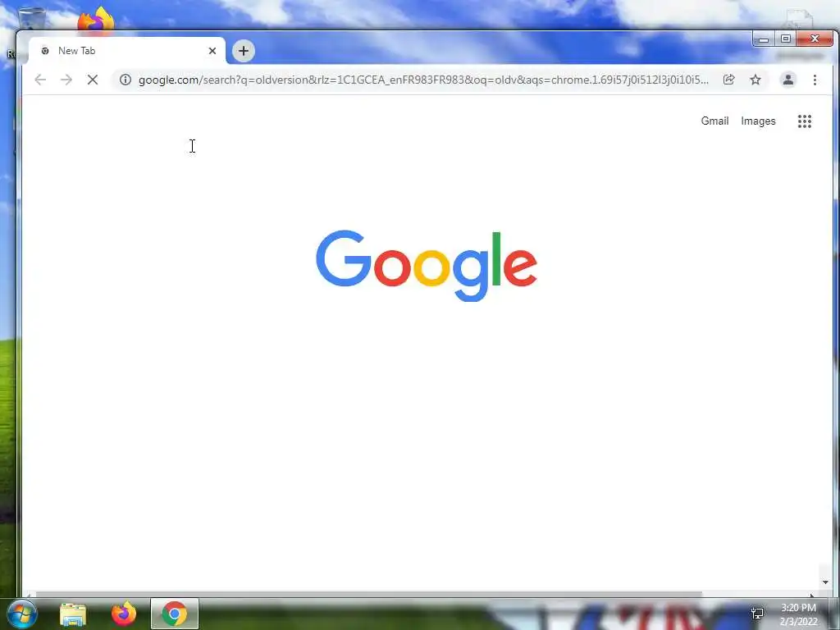The image size is (840, 630).
Task: Minimize the Chrome window
Action: (x=764, y=39)
